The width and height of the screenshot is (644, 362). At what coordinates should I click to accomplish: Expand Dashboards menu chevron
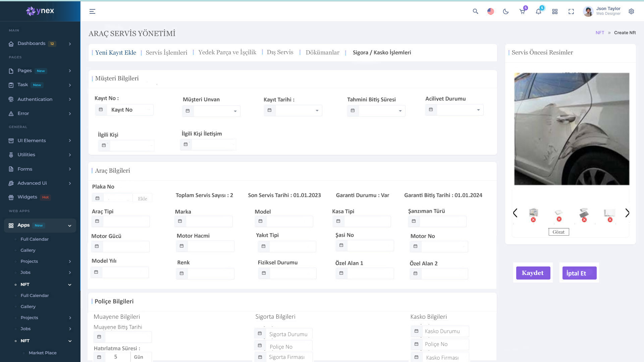[70, 44]
